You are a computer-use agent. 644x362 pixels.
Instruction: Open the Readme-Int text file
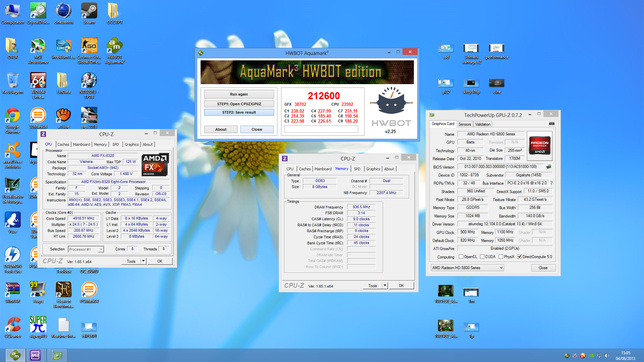pos(63,327)
